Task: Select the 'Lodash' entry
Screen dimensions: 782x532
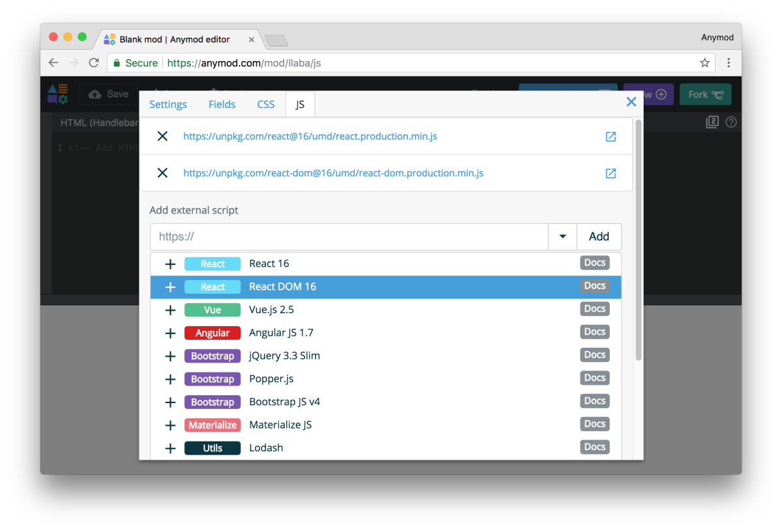Action: pyautogui.click(x=386, y=448)
